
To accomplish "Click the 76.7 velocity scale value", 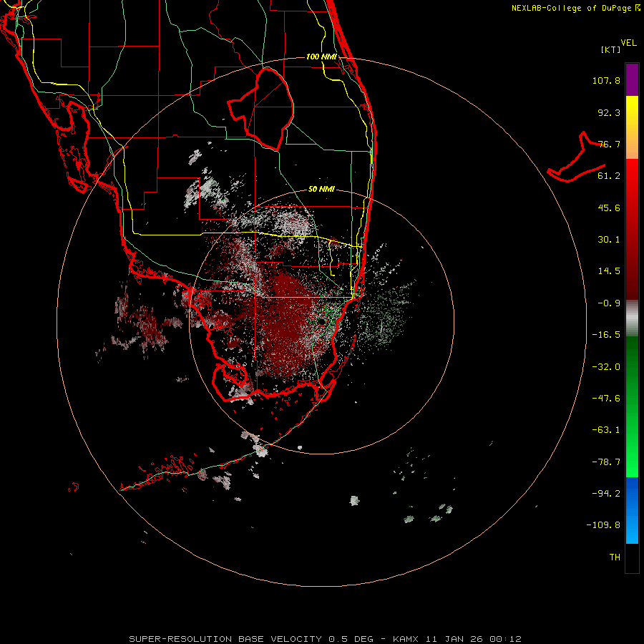I will tap(609, 144).
